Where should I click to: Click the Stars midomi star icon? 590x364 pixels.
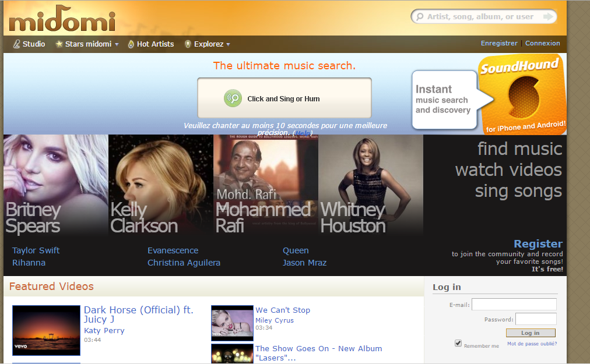[x=59, y=44]
